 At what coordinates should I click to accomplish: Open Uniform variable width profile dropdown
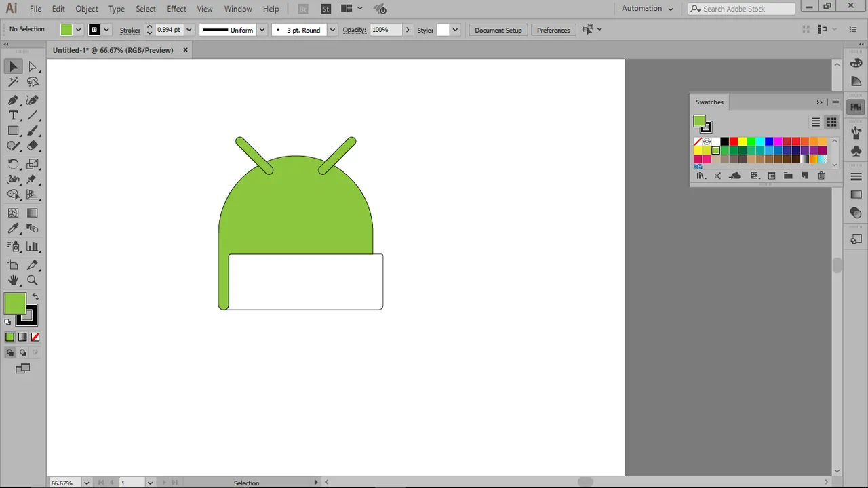262,30
